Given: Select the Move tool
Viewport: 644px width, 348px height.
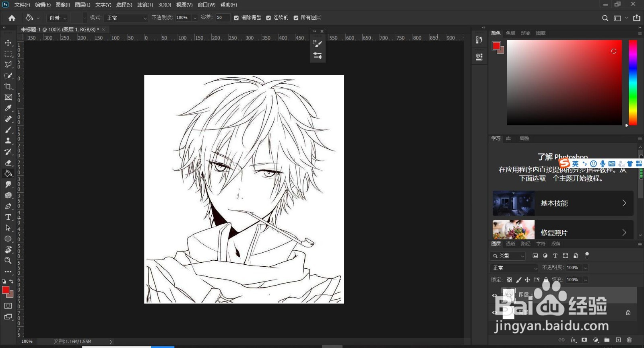Looking at the screenshot, I should 8,43.
